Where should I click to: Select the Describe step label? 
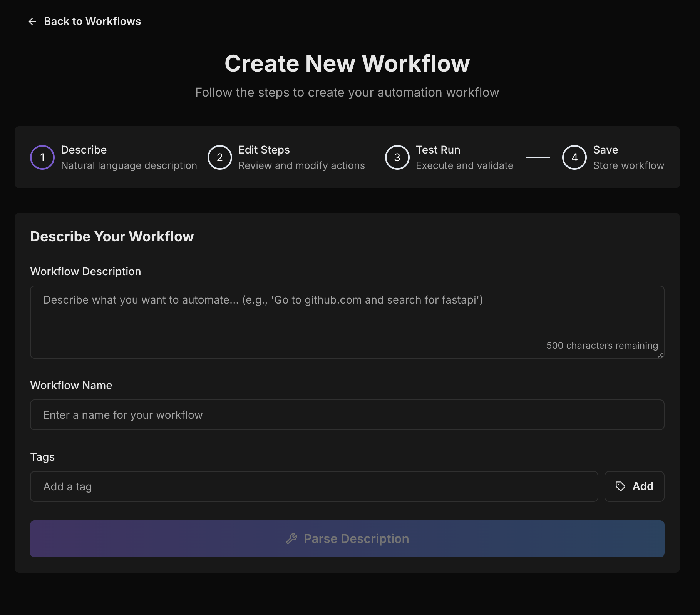click(x=84, y=150)
